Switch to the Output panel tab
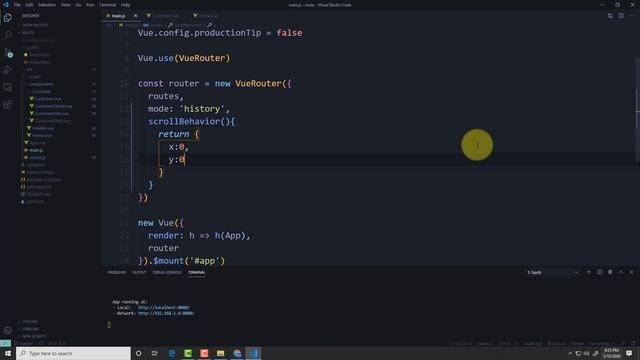 pos(139,272)
